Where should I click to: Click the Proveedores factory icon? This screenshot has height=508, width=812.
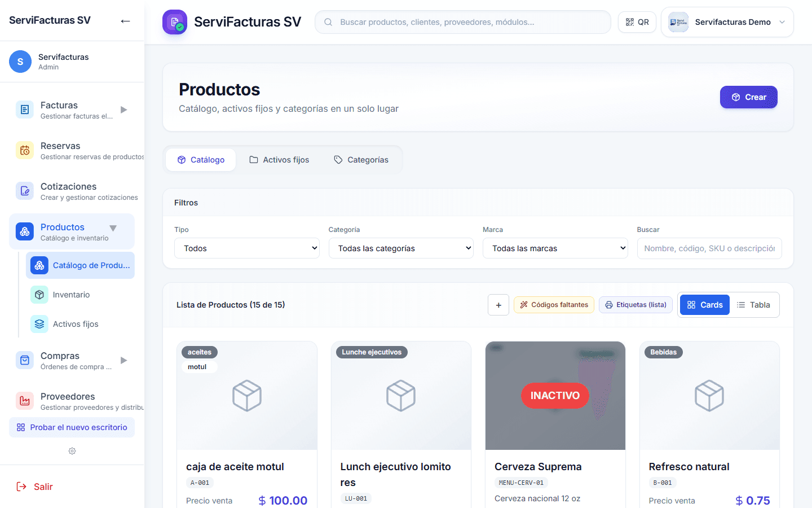click(25, 401)
